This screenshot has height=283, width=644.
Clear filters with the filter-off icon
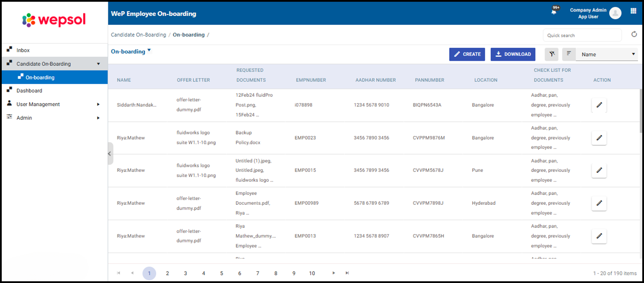552,54
